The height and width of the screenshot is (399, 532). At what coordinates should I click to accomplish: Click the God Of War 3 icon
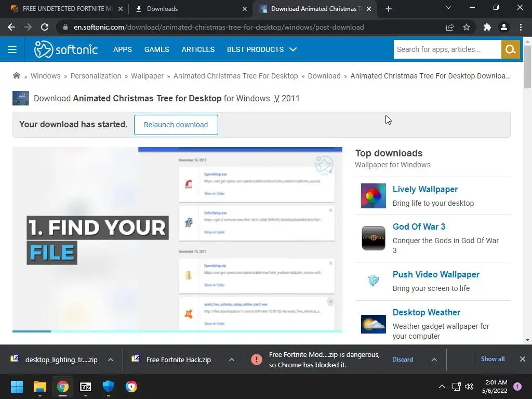[x=373, y=238]
